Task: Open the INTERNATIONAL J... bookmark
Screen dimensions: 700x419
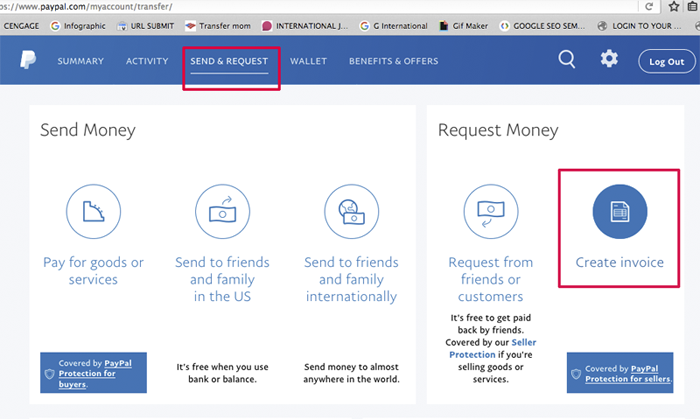Action: [305, 26]
